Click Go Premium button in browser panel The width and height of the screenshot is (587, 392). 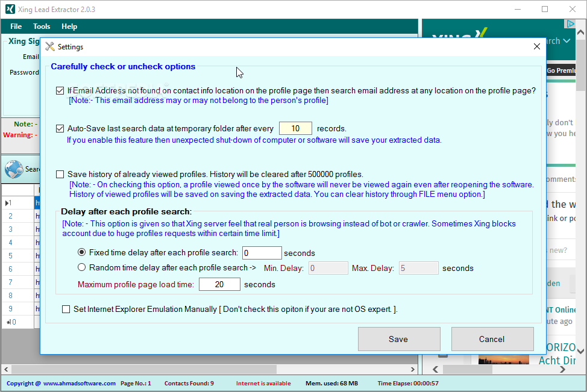[x=560, y=70]
